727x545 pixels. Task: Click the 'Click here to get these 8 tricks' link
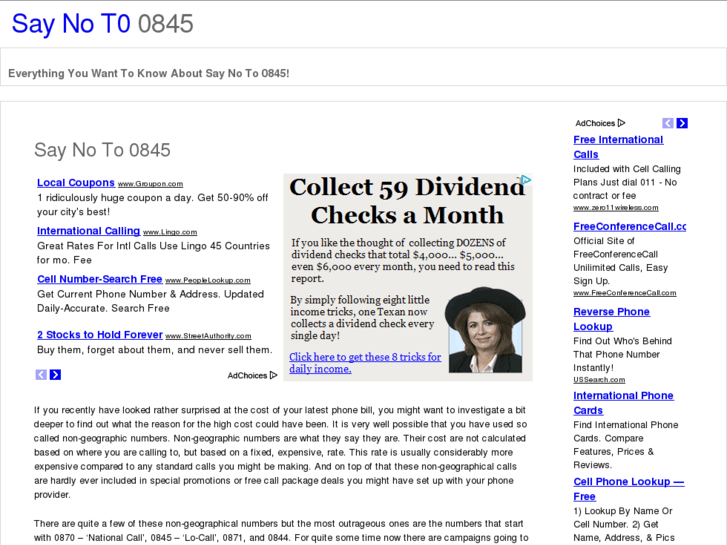pyautogui.click(x=365, y=363)
